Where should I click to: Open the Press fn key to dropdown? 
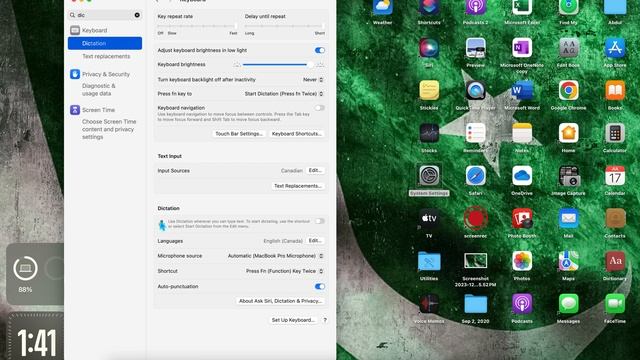284,94
